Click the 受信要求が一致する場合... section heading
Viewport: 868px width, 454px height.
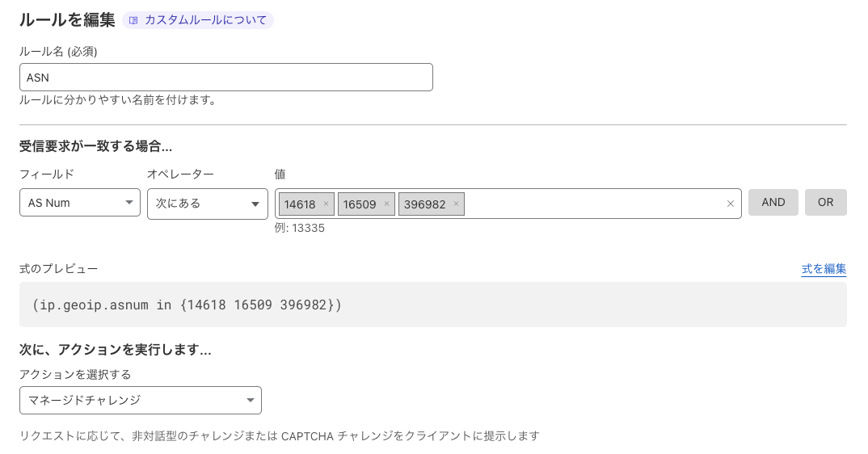pyautogui.click(x=95, y=146)
